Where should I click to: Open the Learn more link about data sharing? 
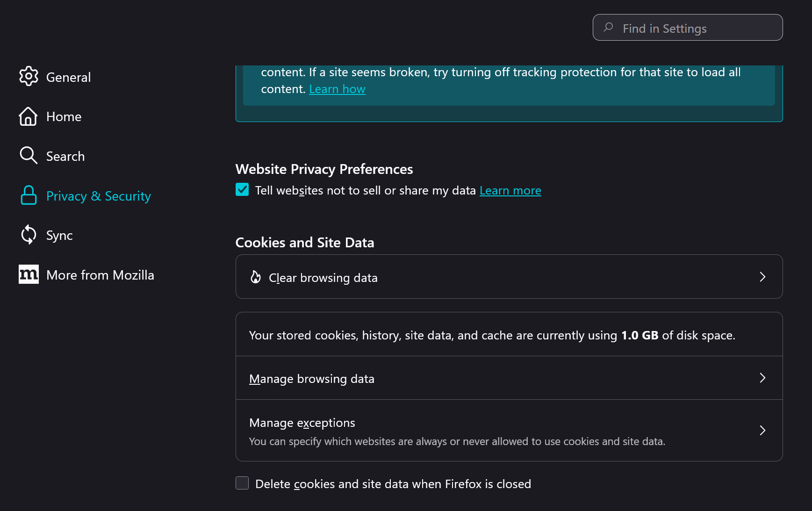click(x=510, y=190)
